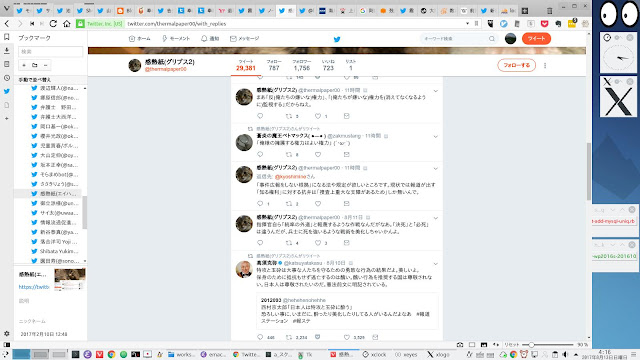640x360 pixels.
Task: Reply to the 8月11日 tweet by 感熱紙
Action: tap(260, 242)
